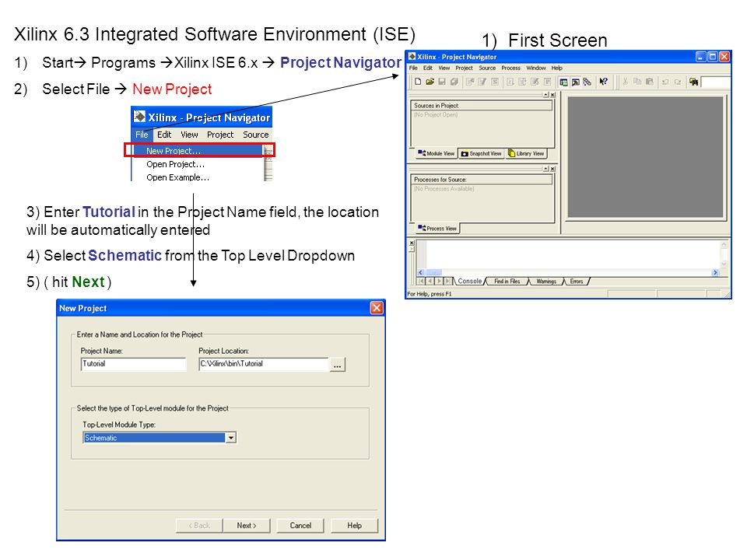Click "For Help, press F1" status bar text

(430, 294)
